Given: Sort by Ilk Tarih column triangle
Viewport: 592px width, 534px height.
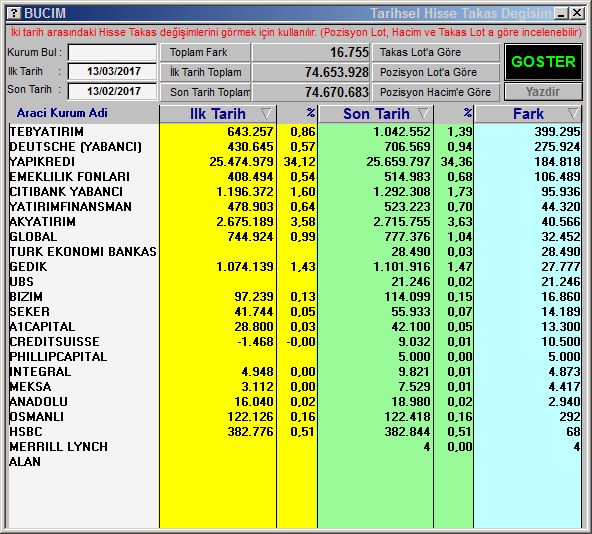Looking at the screenshot, I should tap(266, 113).
